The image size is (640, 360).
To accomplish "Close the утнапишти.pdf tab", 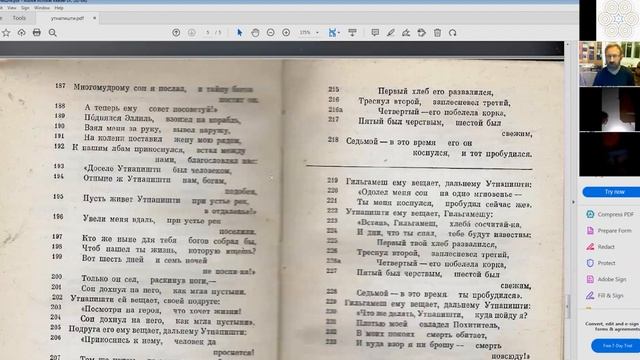I will click(94, 18).
